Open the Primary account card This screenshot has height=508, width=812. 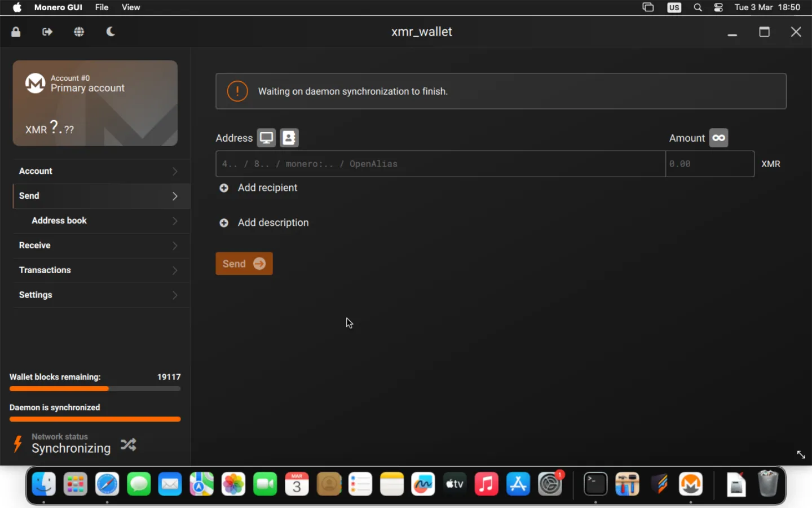click(x=95, y=103)
